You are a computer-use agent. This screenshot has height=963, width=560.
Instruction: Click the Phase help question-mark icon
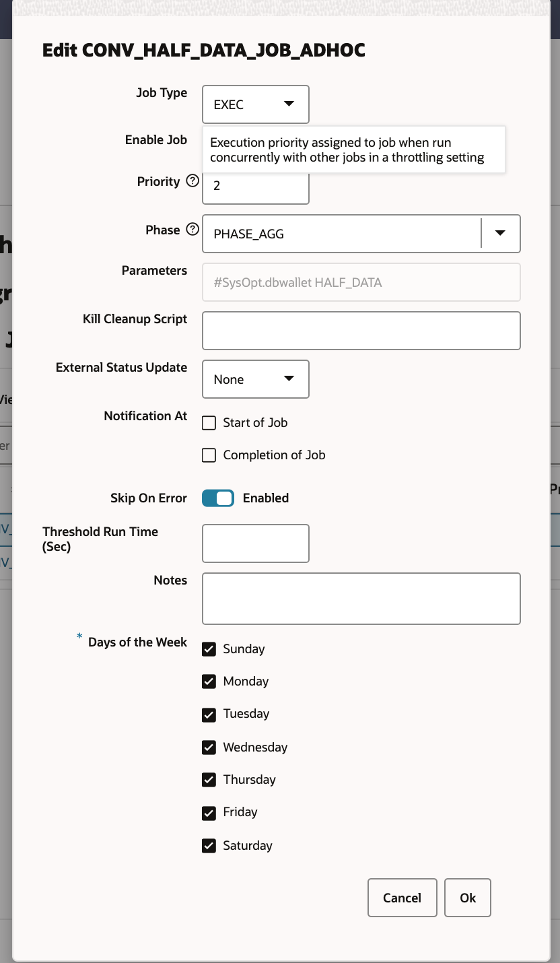[193, 230]
